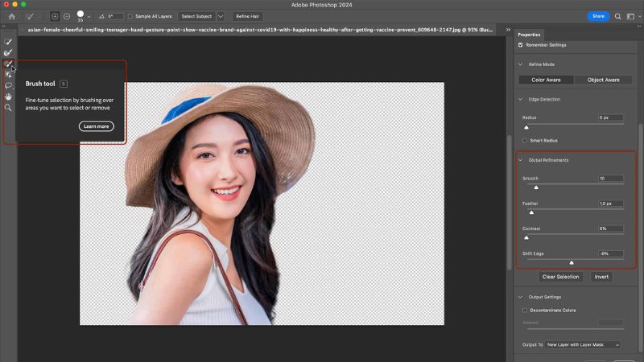Viewport: 644px width, 362px height.
Task: Select the open document tab title
Action: (260, 30)
